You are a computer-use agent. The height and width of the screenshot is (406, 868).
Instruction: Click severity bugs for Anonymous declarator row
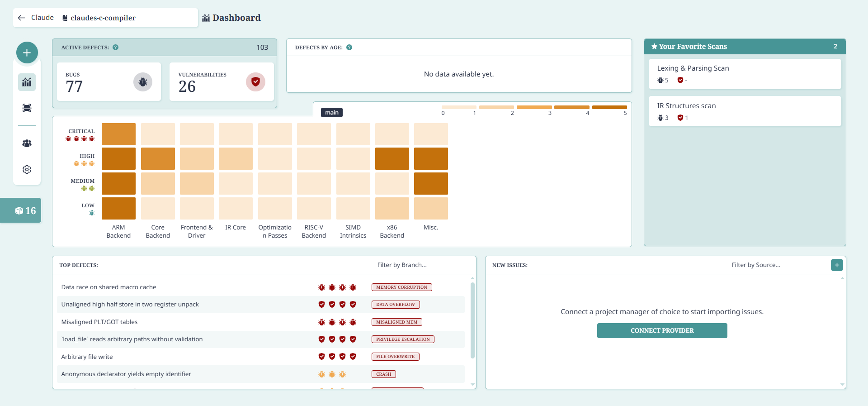coord(332,374)
